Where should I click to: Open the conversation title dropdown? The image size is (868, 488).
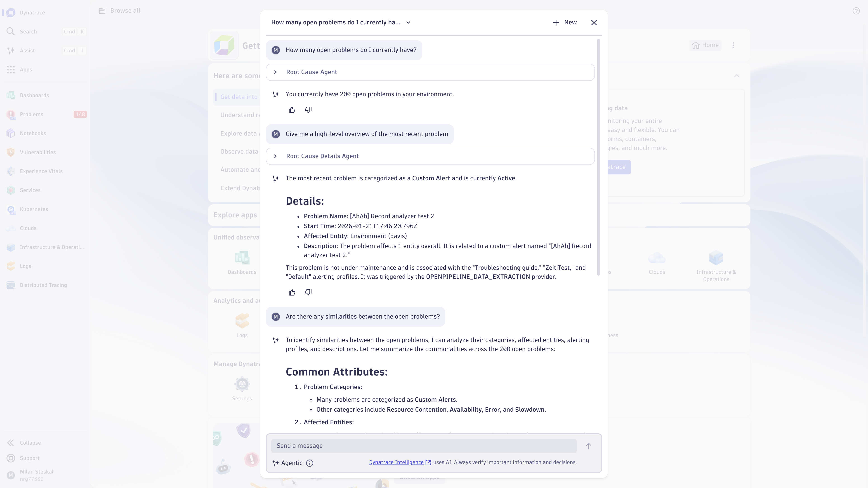408,23
